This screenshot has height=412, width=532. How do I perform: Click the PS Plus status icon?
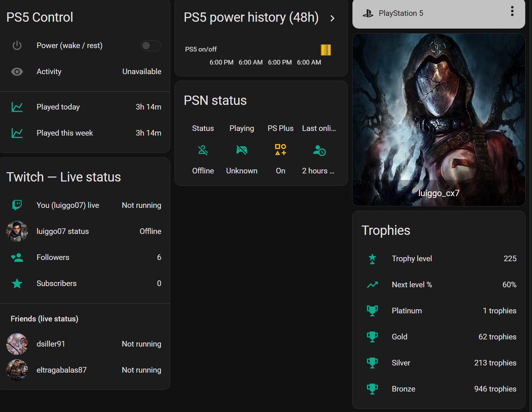[x=281, y=150]
